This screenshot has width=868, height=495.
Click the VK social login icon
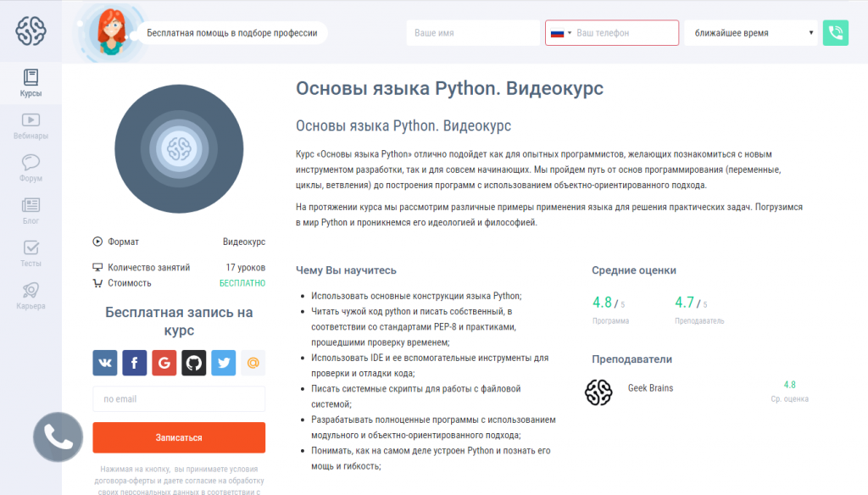point(105,363)
